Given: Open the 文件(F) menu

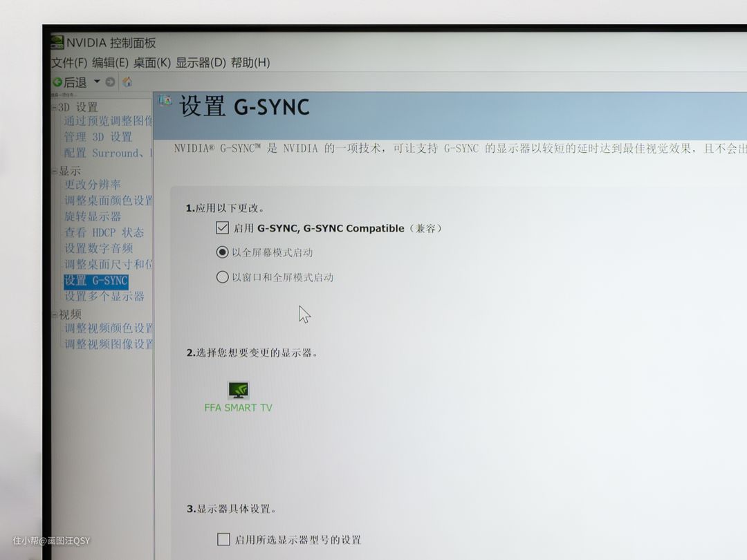Looking at the screenshot, I should [x=69, y=62].
